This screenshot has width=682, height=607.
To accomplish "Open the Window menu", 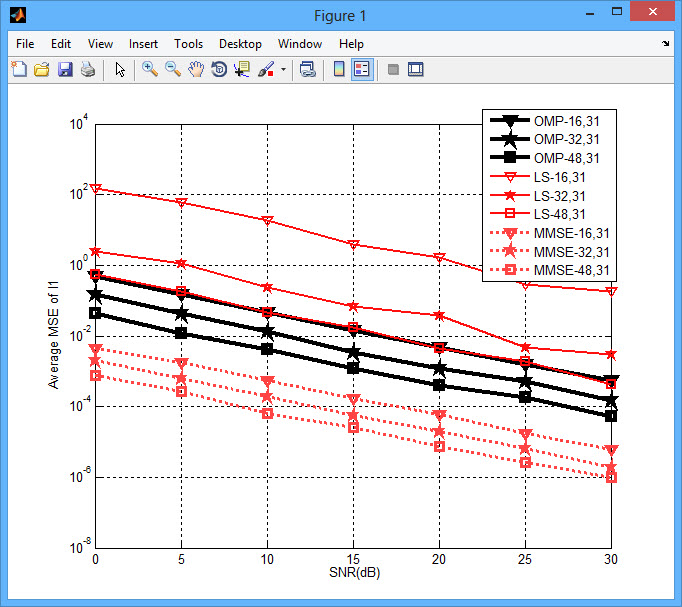I will tap(300, 44).
